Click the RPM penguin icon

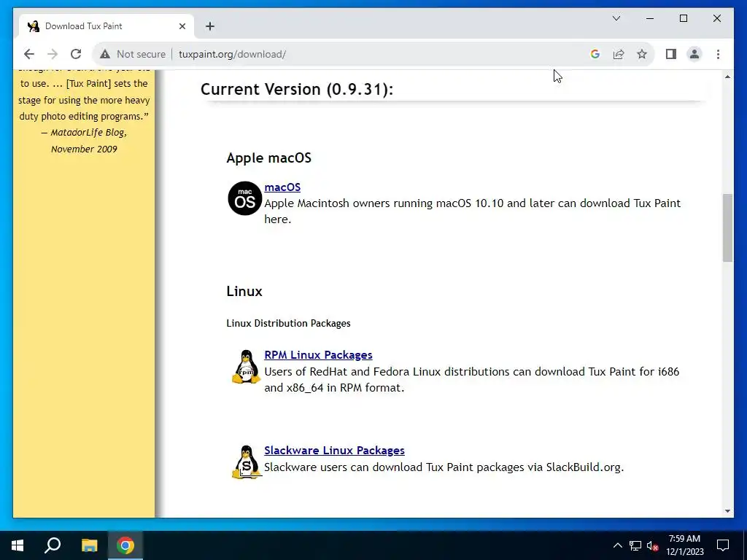click(x=246, y=367)
